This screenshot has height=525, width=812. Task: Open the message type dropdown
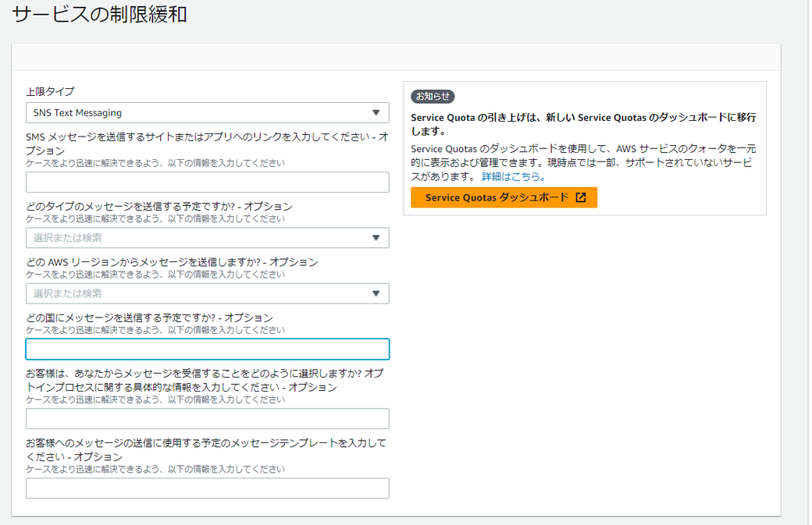[x=207, y=238]
